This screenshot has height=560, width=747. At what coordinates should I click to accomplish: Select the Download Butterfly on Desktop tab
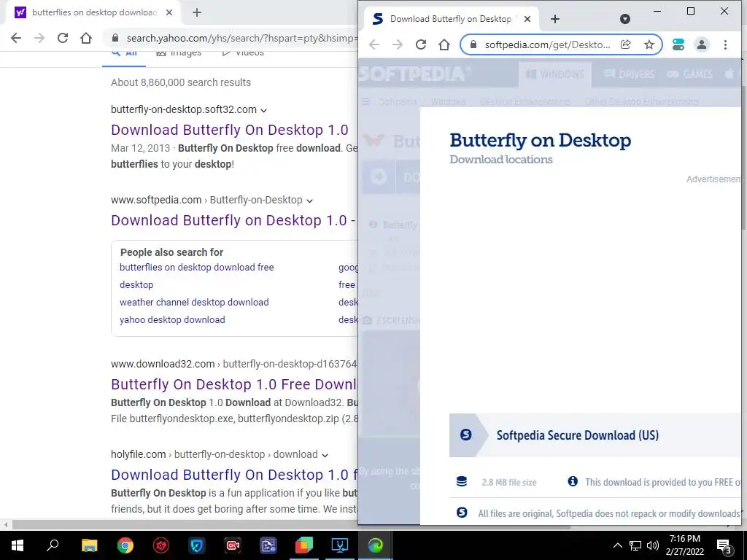tap(450, 19)
